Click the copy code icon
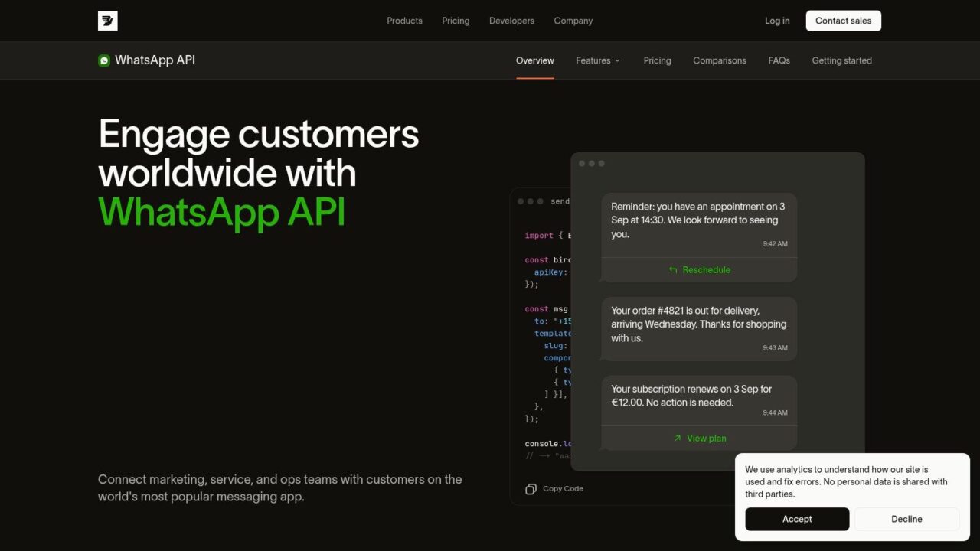The image size is (980, 551). 531,489
